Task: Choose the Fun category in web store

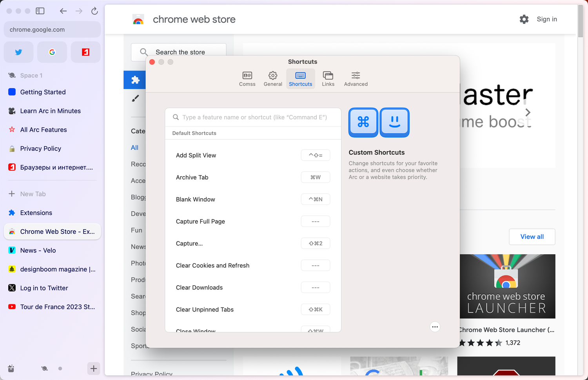Action: [x=136, y=230]
